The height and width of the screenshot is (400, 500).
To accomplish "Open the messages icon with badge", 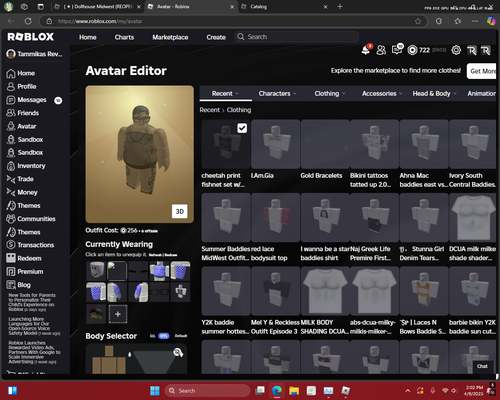I will click(397, 50).
